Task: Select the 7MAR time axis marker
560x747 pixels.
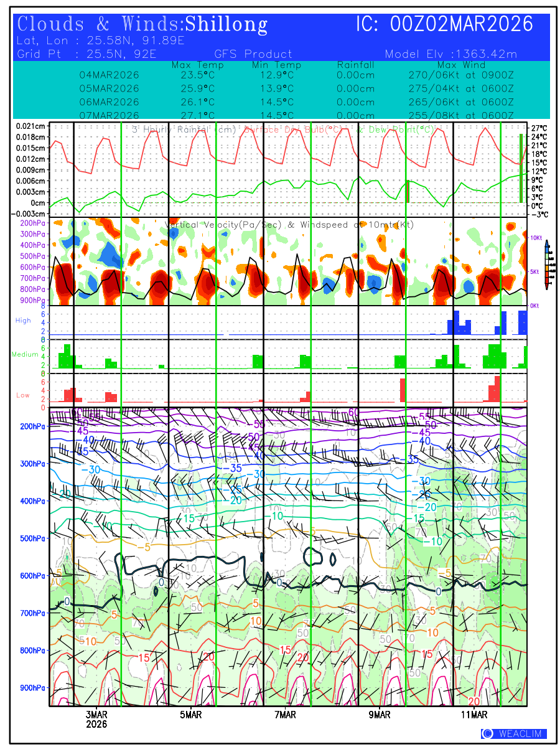Action: [286, 715]
